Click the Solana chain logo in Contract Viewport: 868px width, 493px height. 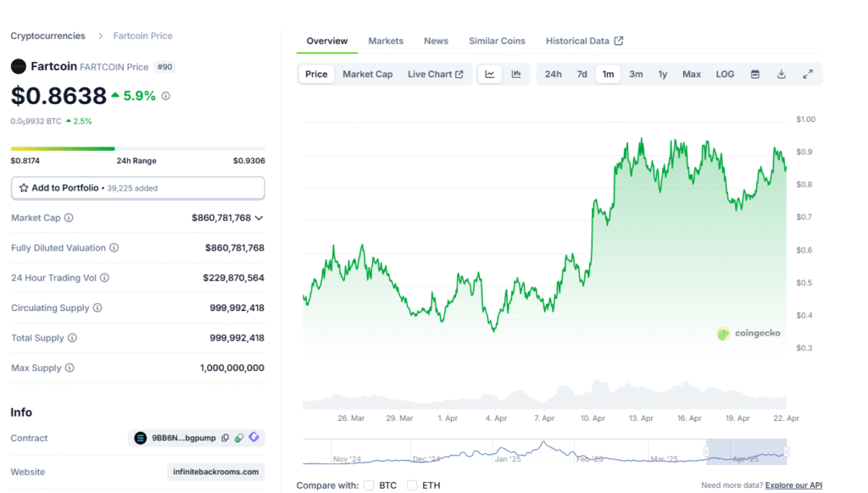point(141,438)
